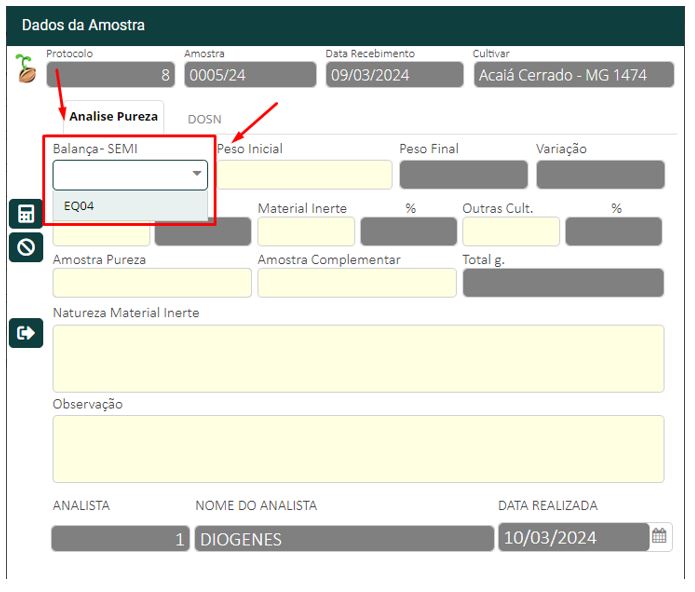Expand the Balança-SEMI dropdown arrow
The image size is (695, 592).
196,175
